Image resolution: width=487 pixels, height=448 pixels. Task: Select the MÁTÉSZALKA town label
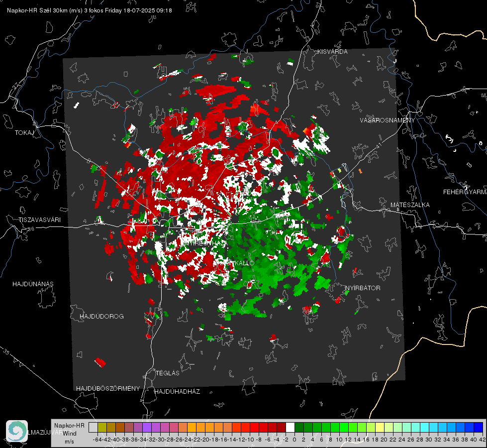410,205
